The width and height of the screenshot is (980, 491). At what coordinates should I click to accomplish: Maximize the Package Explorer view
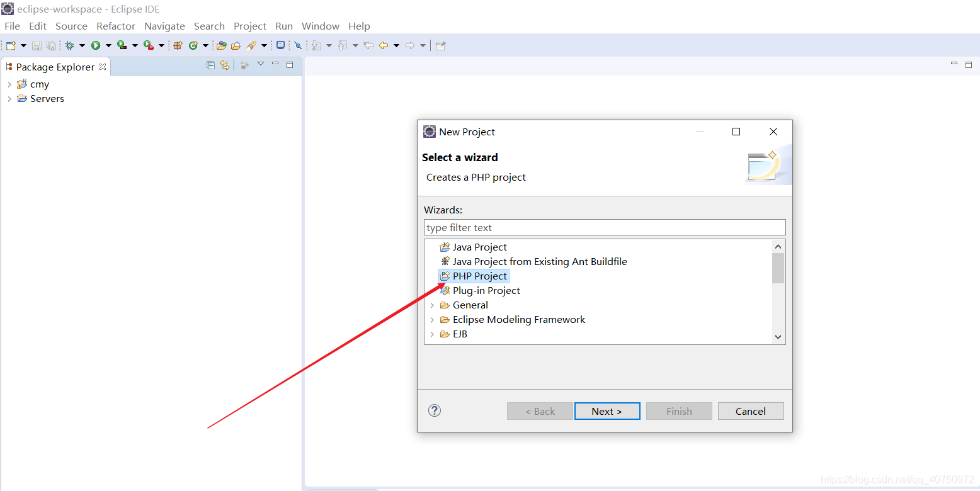[290, 64]
